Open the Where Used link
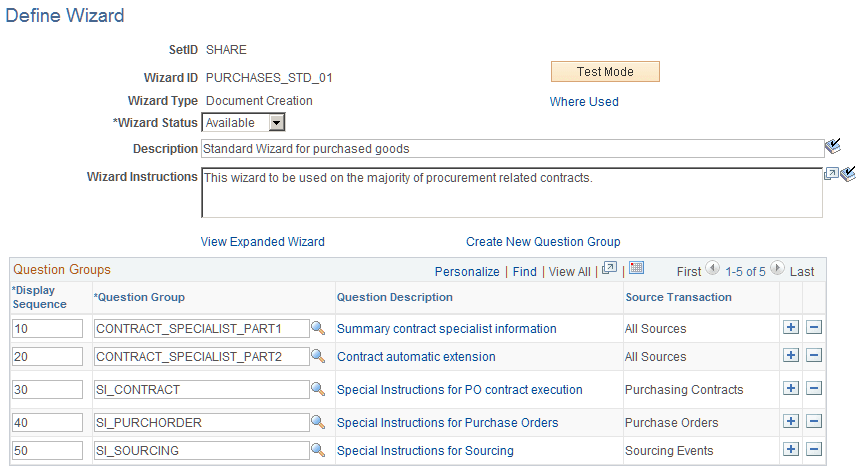860x470 pixels. [584, 102]
